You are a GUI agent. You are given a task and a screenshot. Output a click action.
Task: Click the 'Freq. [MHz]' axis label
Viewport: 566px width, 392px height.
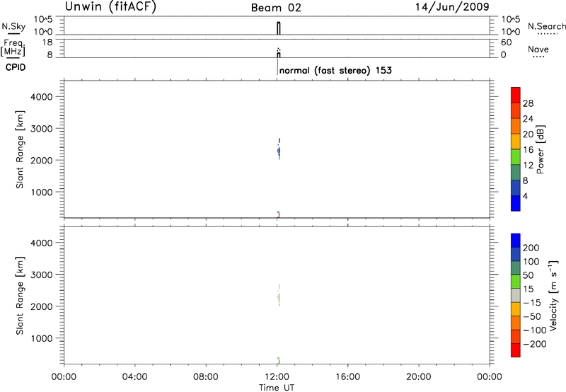coord(13,47)
